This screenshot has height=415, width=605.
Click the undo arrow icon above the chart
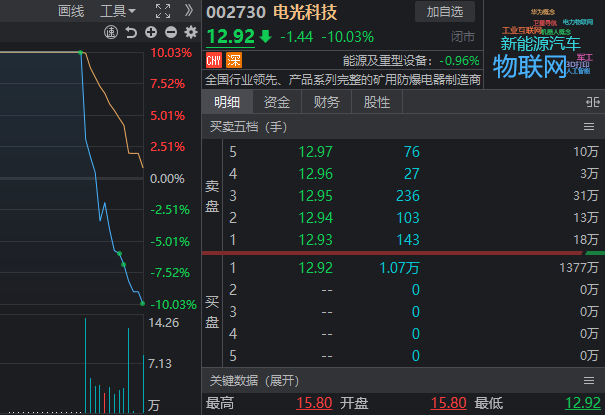[x=131, y=32]
